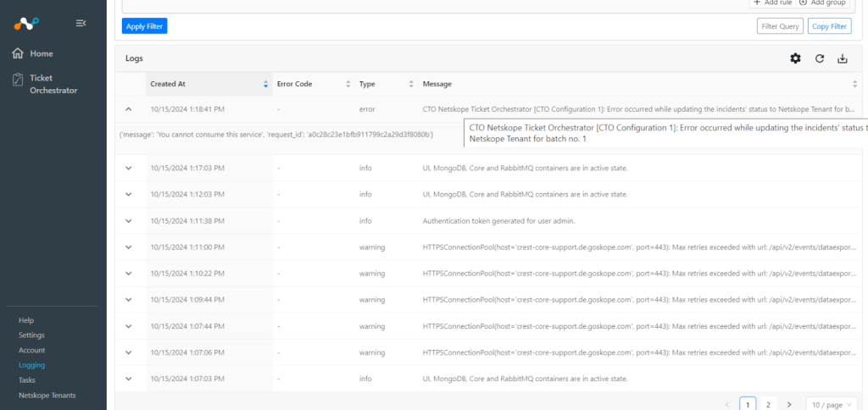
Task: Click the Copy Filter button
Action: click(830, 26)
